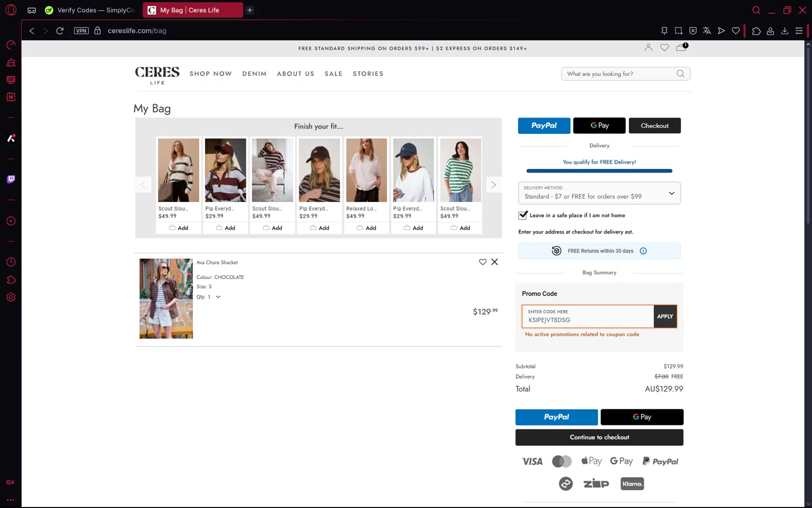This screenshot has width=812, height=508.
Task: Add page to bookmarks heart icon
Action: click(x=736, y=31)
